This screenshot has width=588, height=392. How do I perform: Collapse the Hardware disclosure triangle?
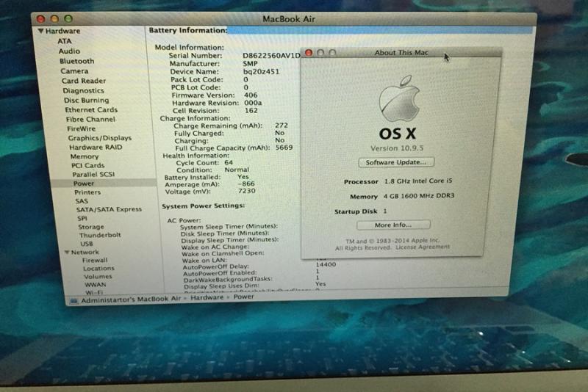(41, 31)
